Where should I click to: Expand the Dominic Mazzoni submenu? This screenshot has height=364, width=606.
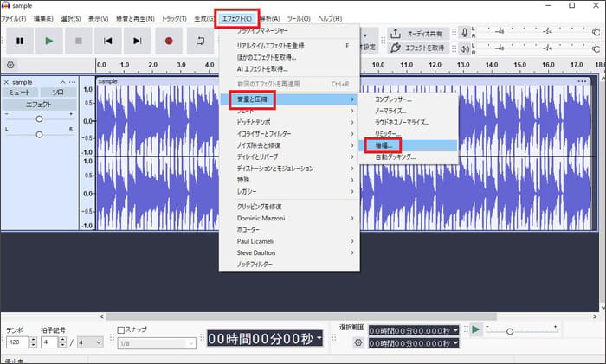coord(289,218)
